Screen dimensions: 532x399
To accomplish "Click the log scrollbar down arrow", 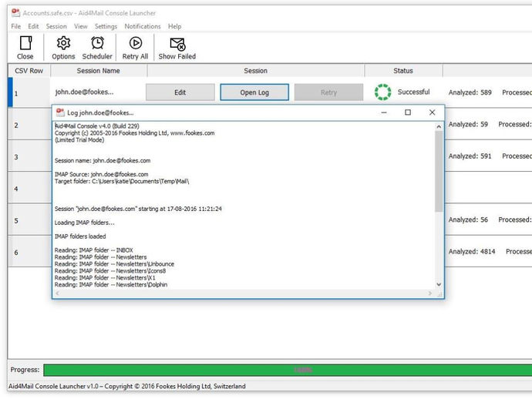I will 439,285.
